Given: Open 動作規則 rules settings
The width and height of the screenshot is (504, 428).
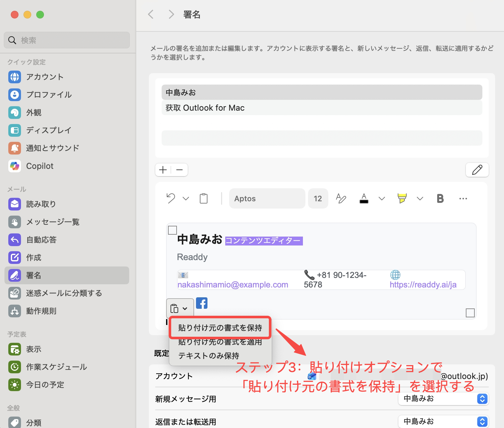Looking at the screenshot, I should (x=67, y=311).
